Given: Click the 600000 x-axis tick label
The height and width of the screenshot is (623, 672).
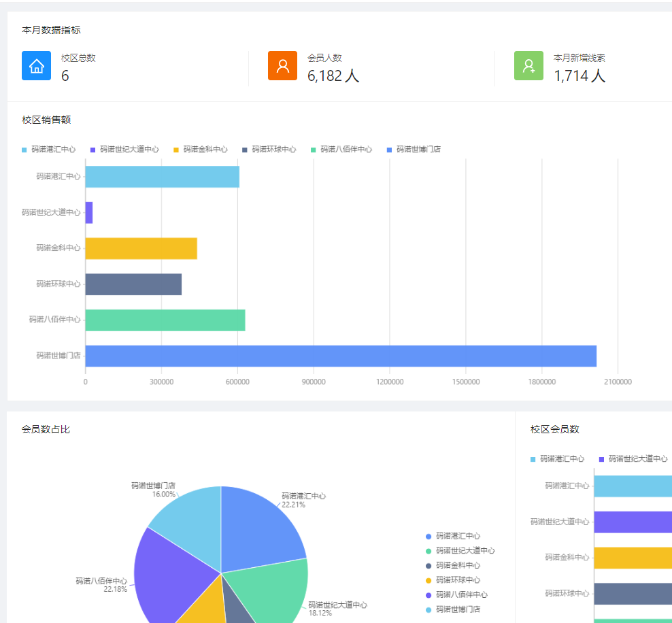Looking at the screenshot, I should [237, 382].
